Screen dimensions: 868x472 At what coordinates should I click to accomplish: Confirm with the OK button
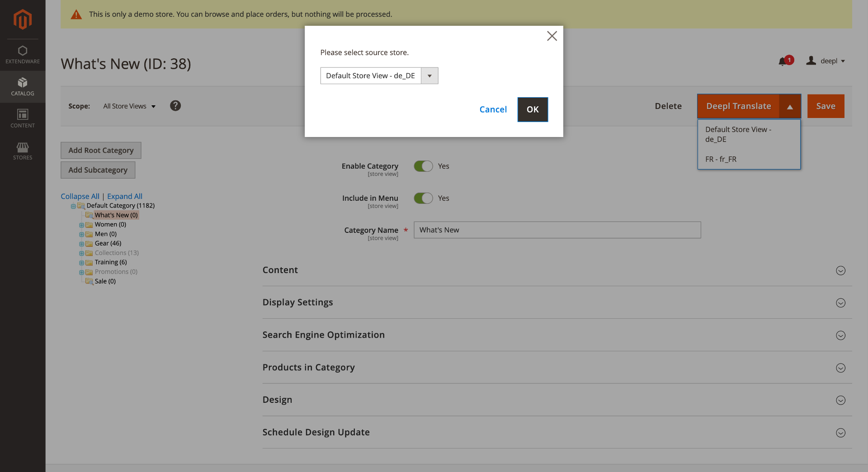(533, 109)
